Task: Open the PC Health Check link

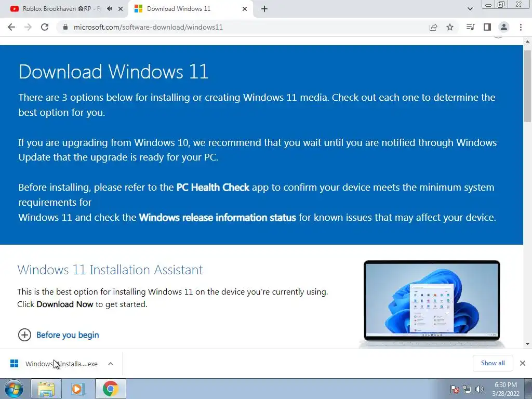Action: pyautogui.click(x=212, y=187)
